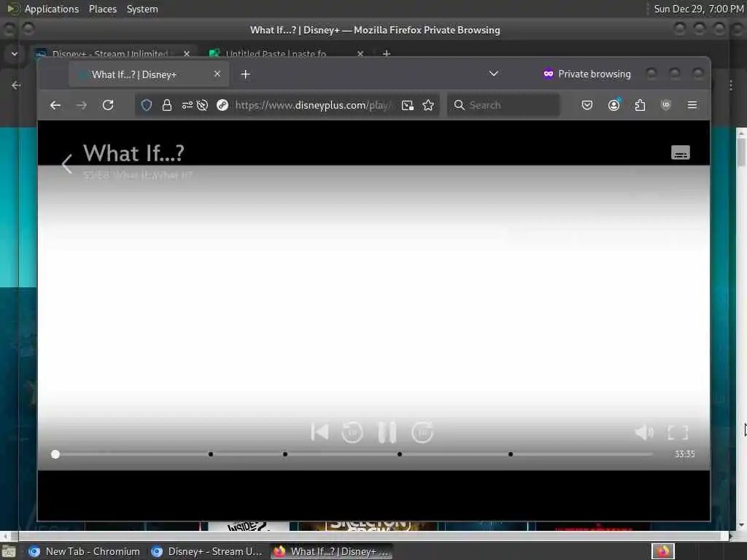Open the Applications menu
The width and height of the screenshot is (747, 560).
52,9
